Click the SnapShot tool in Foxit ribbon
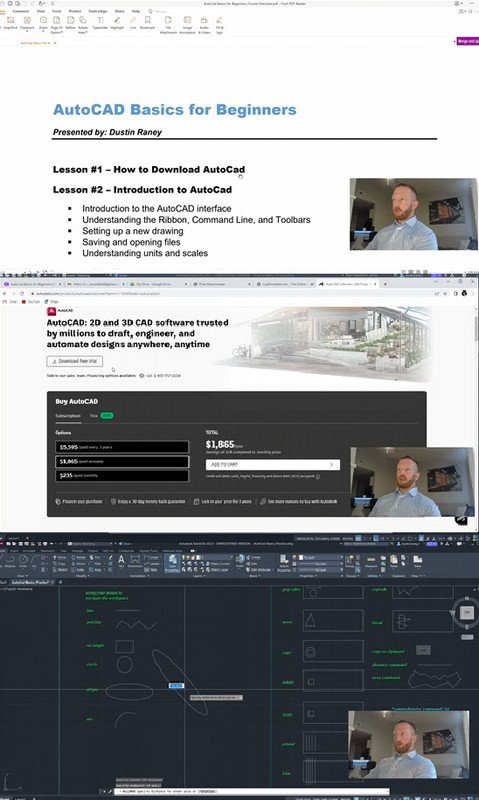This screenshot has height=800, width=479. (x=10, y=23)
